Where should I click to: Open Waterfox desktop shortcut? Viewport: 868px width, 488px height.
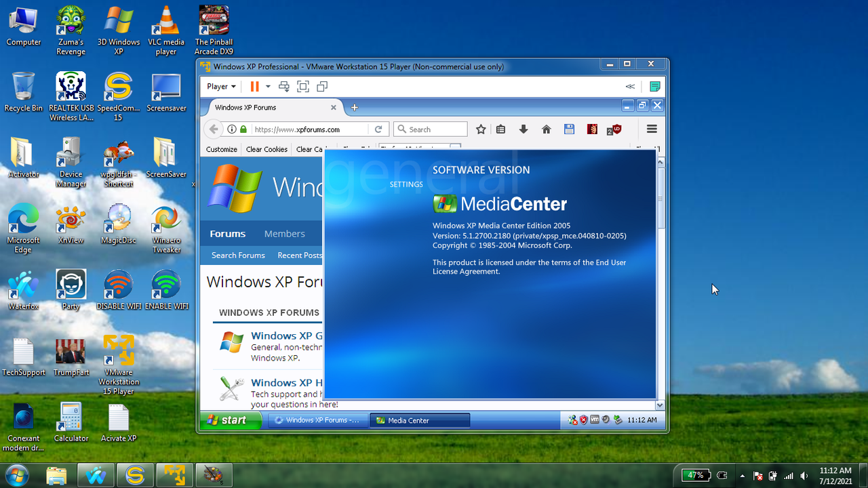pyautogui.click(x=23, y=290)
